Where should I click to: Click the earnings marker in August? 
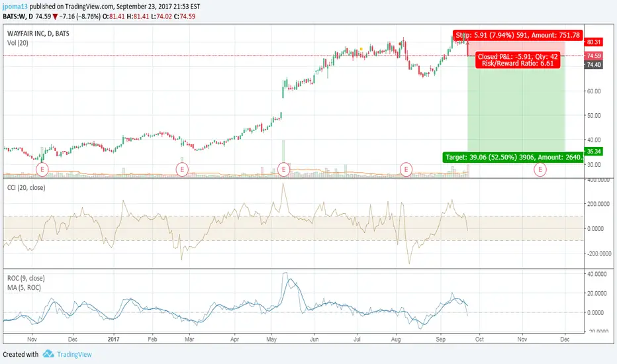pyautogui.click(x=406, y=169)
